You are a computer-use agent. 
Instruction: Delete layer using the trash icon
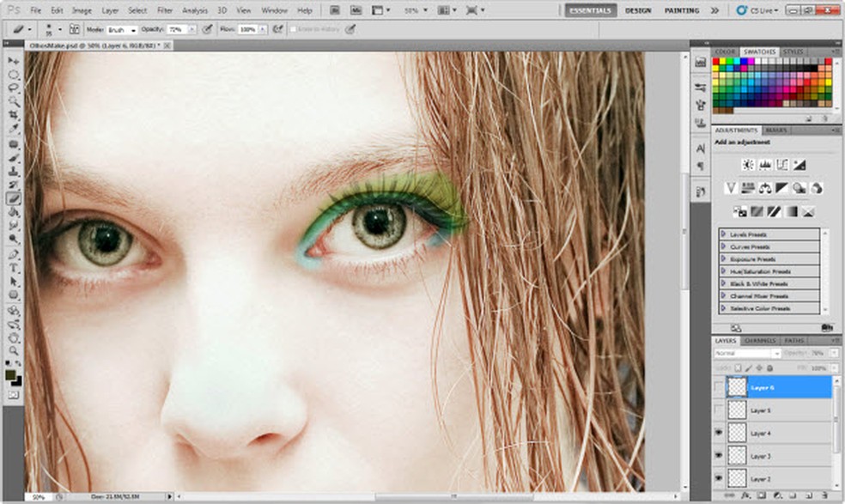click(x=824, y=496)
